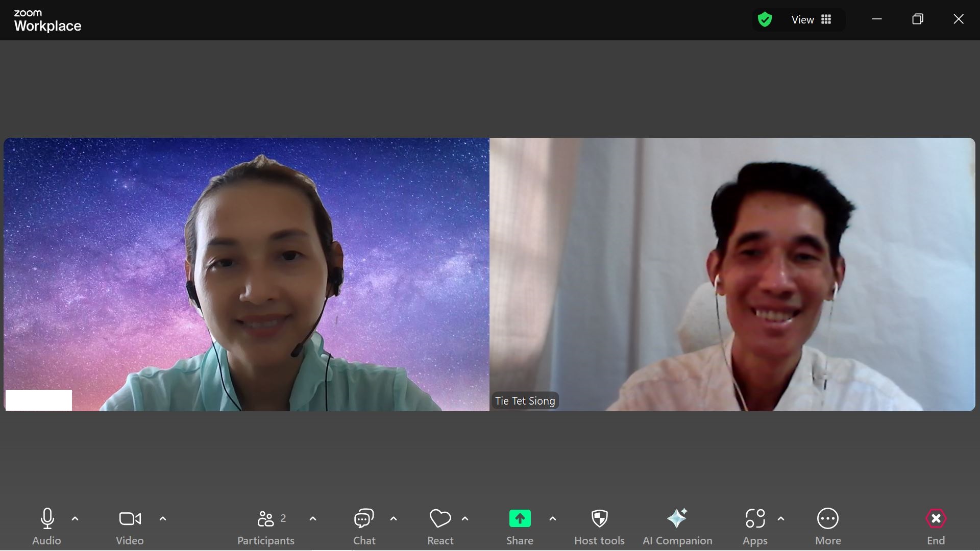Expand share options chevron next to Share
The height and width of the screenshot is (551, 980).
click(553, 519)
